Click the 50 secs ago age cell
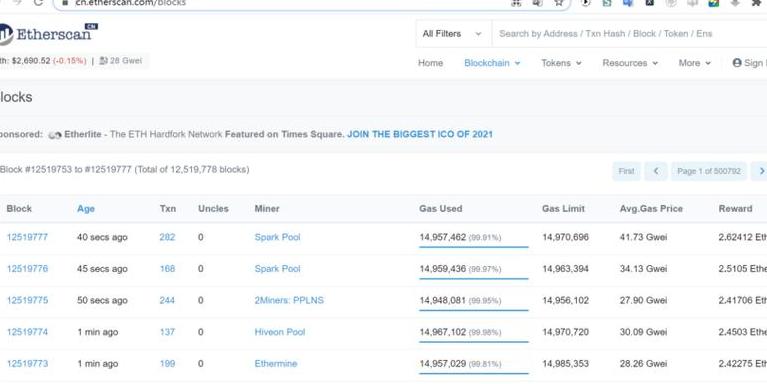 102,300
